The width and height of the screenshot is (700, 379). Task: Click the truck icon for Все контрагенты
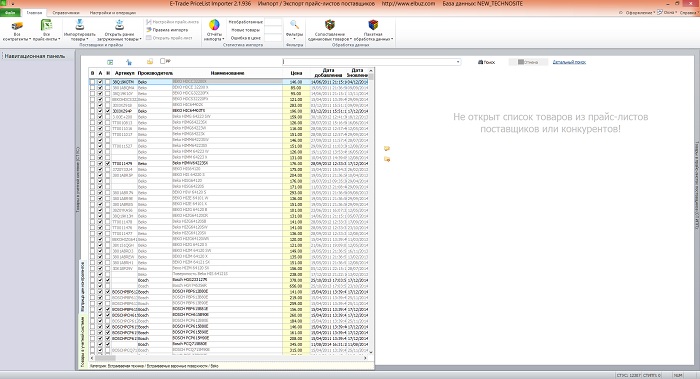pos(17,25)
